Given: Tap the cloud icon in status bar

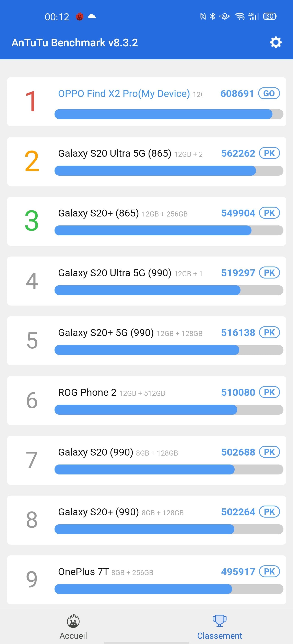Looking at the screenshot, I should (x=92, y=16).
